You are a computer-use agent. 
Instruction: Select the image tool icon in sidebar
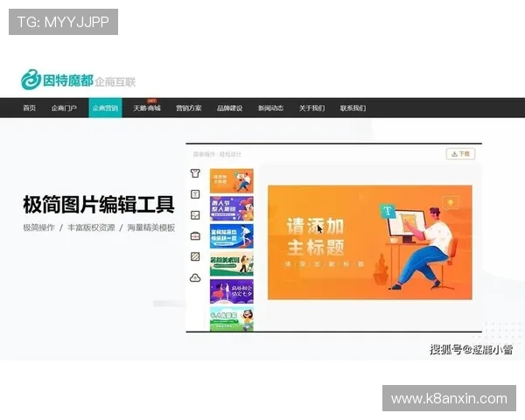(195, 215)
